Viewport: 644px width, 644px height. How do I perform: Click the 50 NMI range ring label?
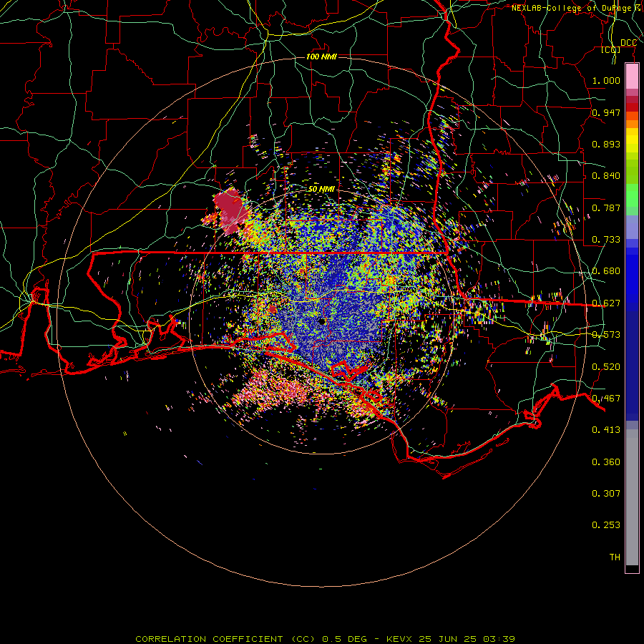point(321,189)
